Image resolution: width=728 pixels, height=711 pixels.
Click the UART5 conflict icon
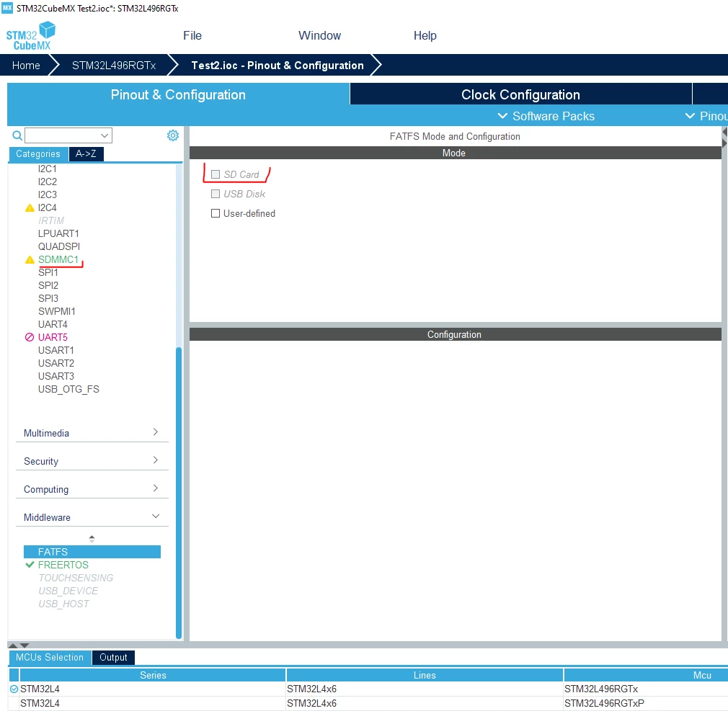[x=30, y=337]
